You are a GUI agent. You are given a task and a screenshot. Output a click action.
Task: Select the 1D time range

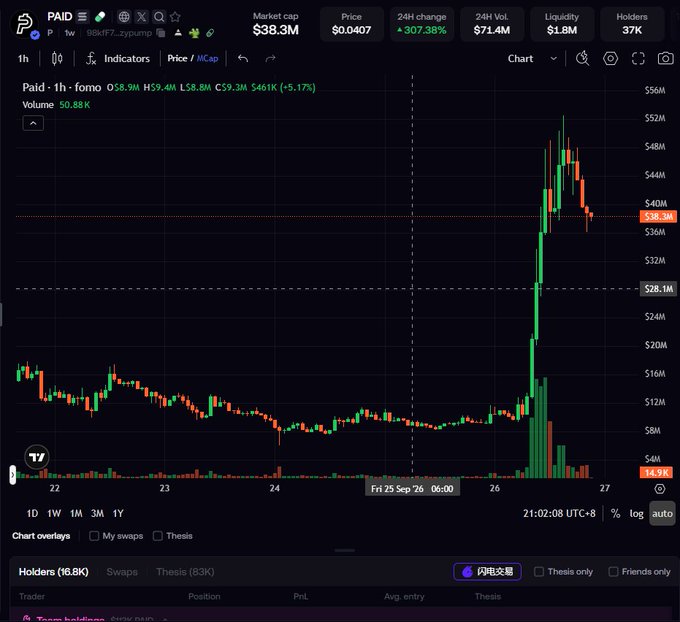(33, 514)
